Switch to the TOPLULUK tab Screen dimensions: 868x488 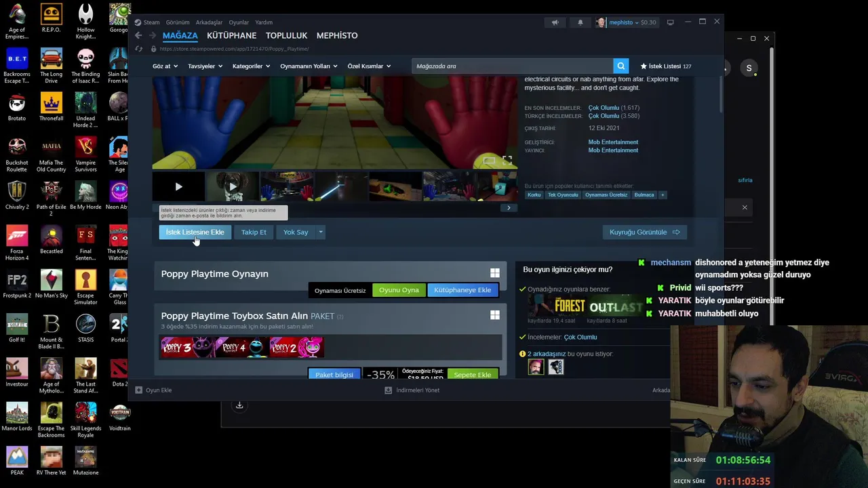[x=286, y=35]
